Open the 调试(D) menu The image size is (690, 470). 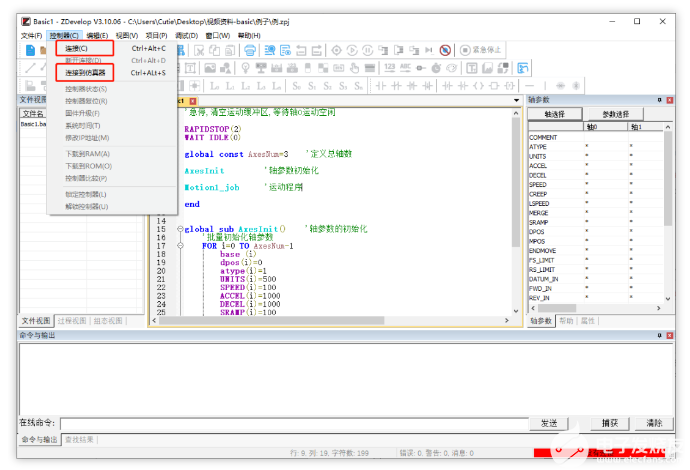[x=185, y=35]
